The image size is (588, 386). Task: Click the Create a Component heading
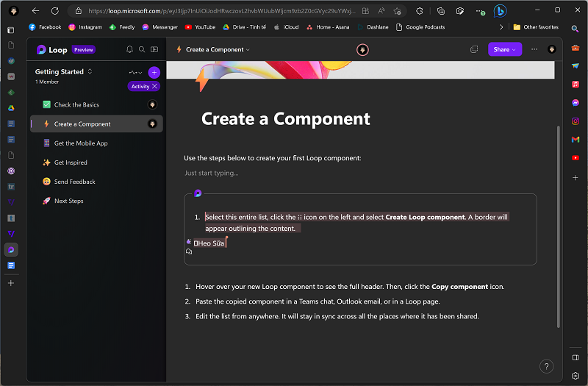click(286, 119)
